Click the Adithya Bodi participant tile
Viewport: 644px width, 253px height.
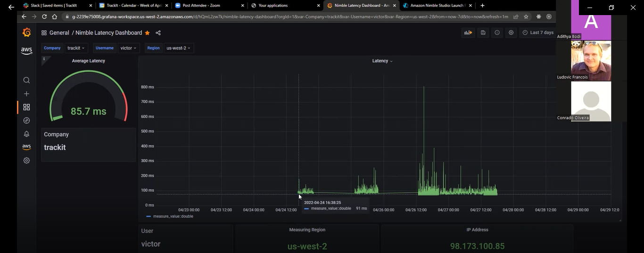click(591, 20)
